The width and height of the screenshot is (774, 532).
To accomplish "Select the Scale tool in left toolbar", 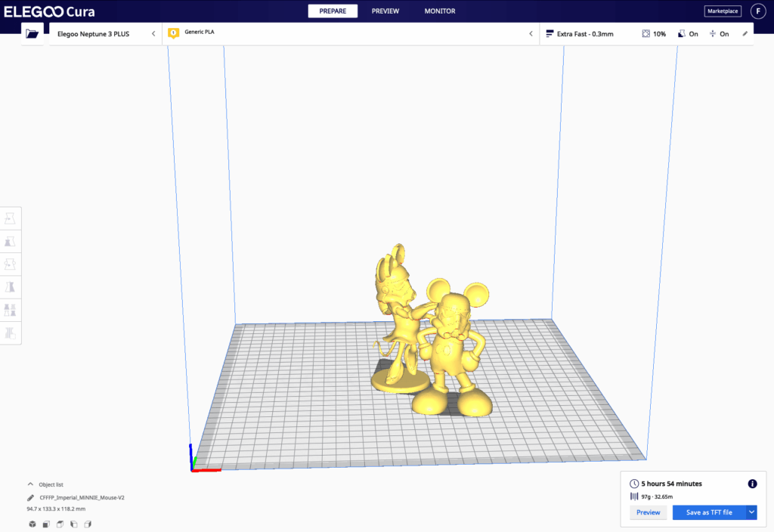I will point(11,242).
